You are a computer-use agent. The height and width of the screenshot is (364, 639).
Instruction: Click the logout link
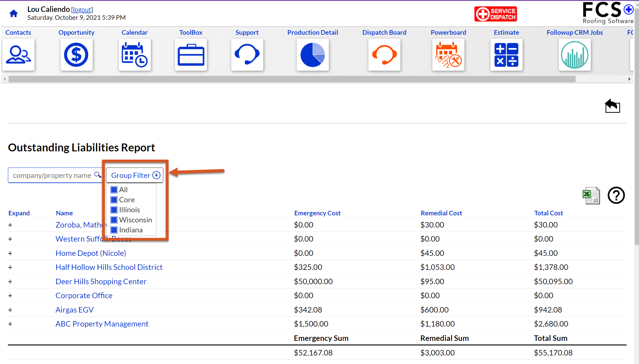point(82,9)
